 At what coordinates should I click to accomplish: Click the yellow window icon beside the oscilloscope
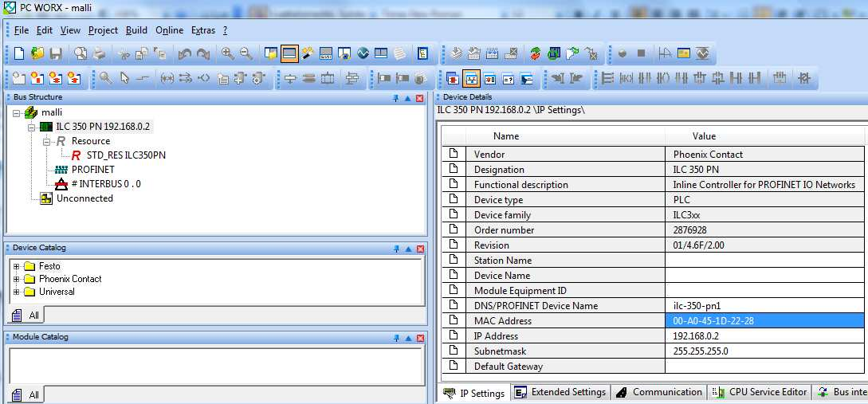coord(684,53)
